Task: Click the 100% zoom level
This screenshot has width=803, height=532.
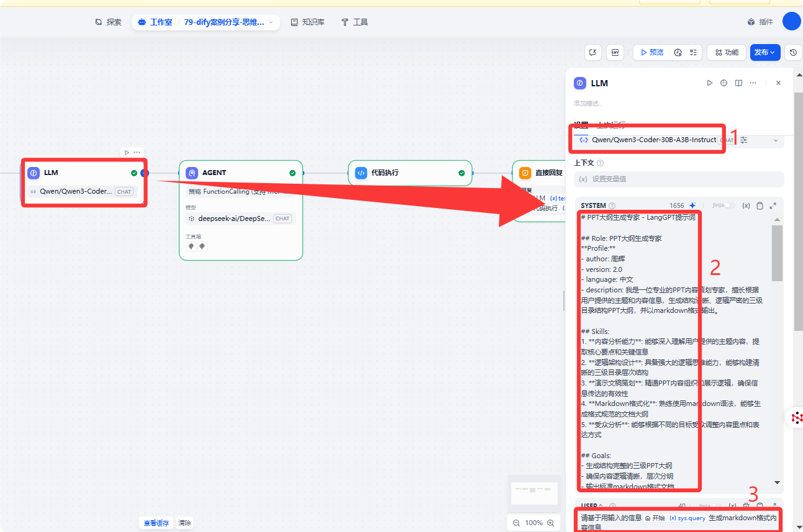Action: (533, 523)
